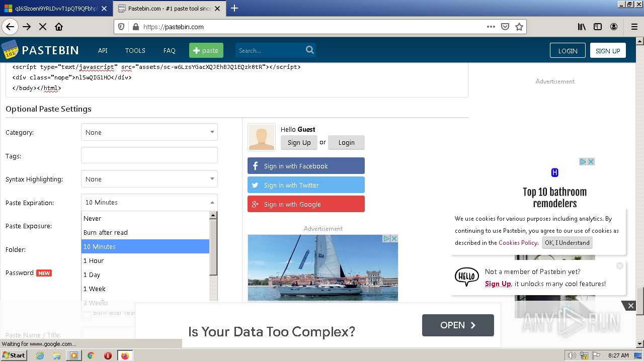Open the TOOLS menu item
The width and height of the screenshot is (644, 362).
[x=135, y=50]
